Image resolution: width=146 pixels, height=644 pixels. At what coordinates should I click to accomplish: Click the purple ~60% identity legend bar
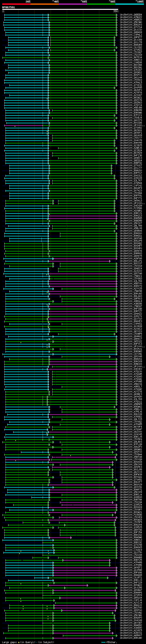73,4
